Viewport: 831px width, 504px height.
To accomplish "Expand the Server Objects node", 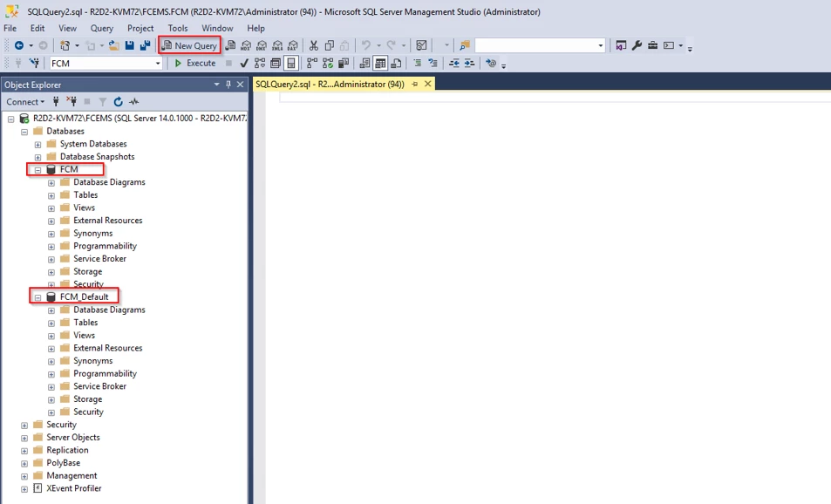I will tap(24, 438).
